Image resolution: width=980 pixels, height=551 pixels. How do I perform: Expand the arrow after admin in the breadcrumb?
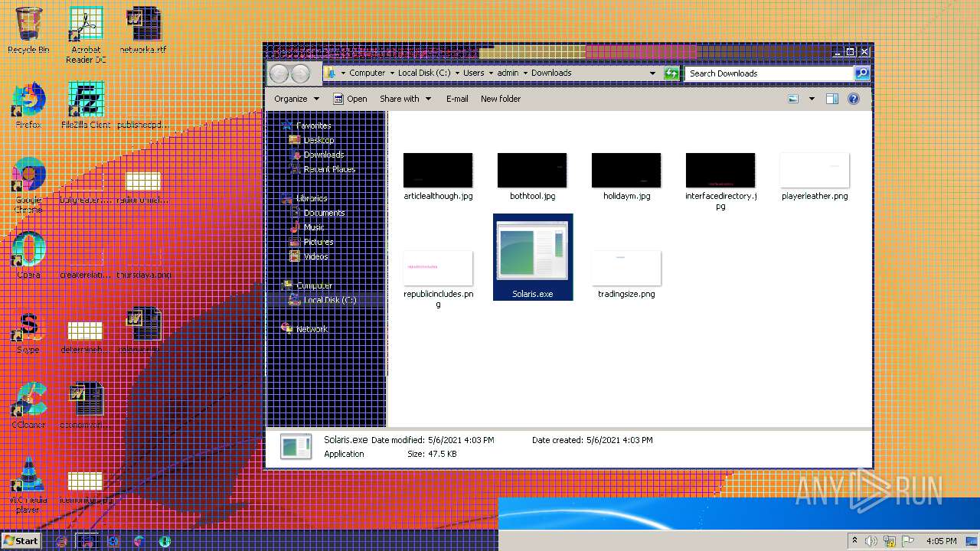pos(525,73)
